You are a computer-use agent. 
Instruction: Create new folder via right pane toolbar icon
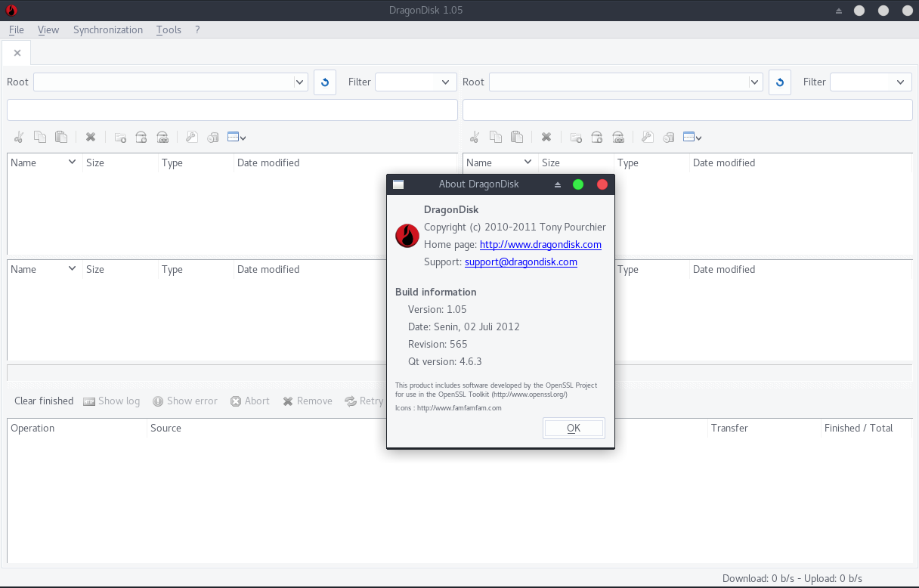click(x=576, y=137)
